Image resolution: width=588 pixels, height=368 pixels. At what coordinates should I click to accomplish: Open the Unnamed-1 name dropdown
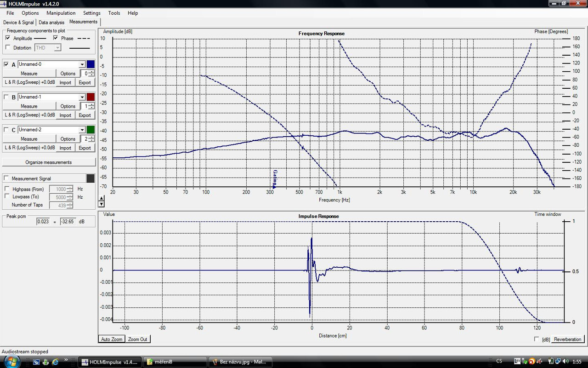82,97
